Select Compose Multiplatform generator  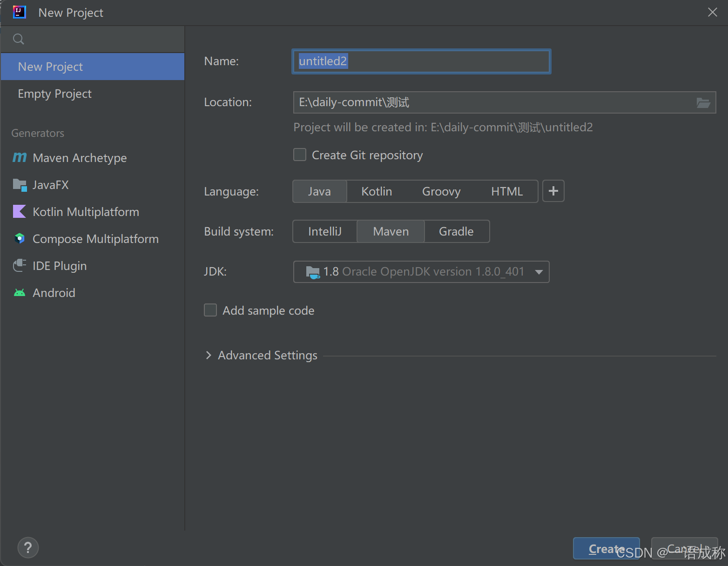coord(93,239)
